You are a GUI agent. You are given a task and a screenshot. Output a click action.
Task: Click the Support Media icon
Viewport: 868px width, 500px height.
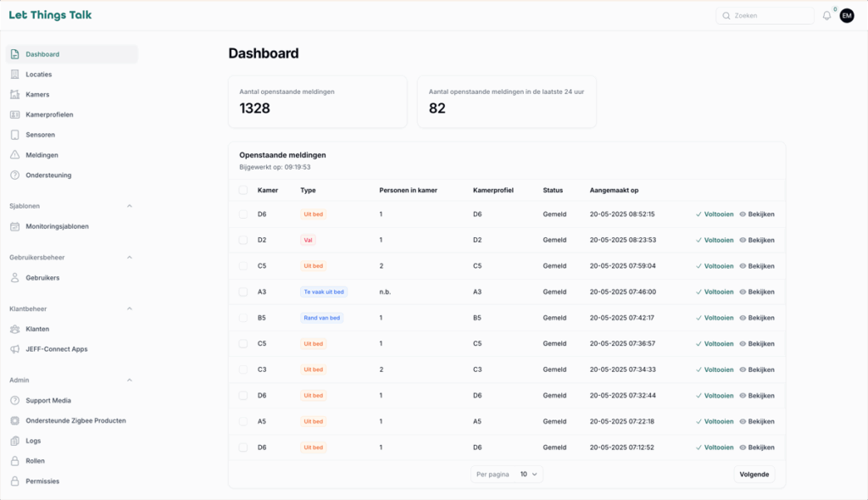pyautogui.click(x=15, y=400)
